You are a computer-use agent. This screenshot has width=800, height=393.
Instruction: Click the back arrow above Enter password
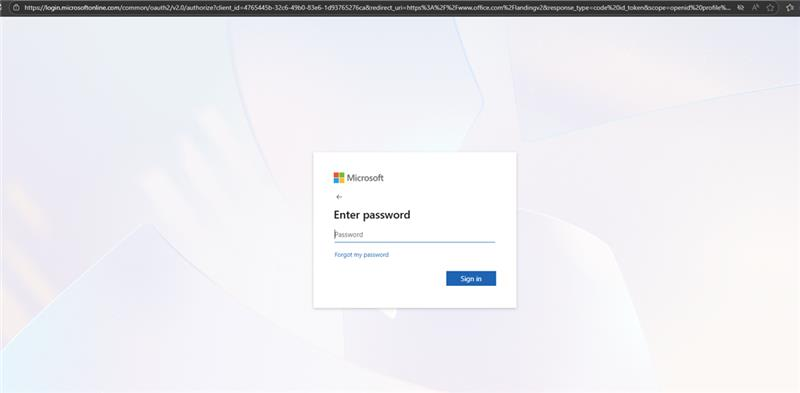[339, 197]
